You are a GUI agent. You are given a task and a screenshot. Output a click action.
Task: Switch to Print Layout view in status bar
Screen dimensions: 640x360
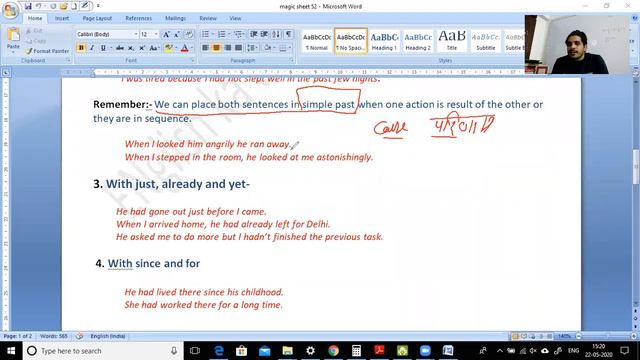tap(515, 336)
